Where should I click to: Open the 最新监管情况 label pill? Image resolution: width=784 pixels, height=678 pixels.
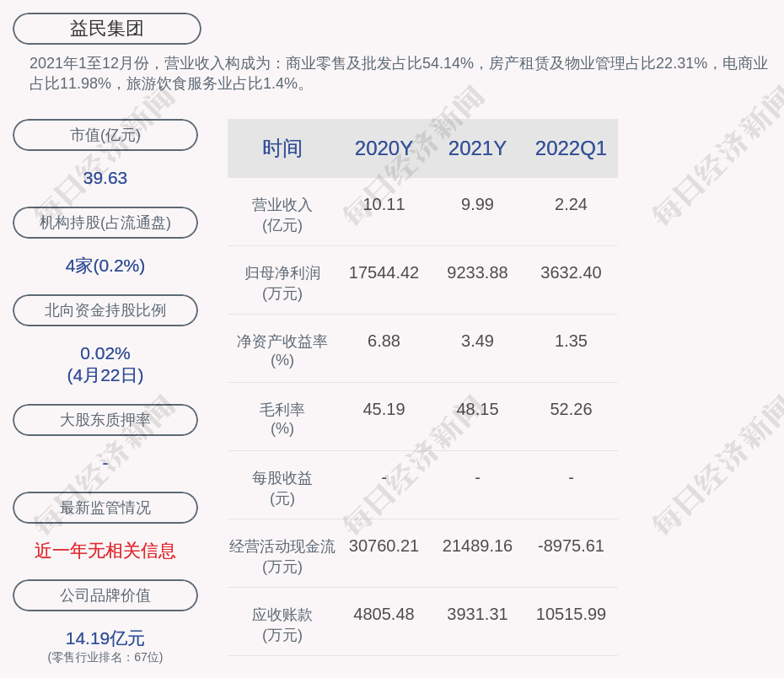pos(105,508)
